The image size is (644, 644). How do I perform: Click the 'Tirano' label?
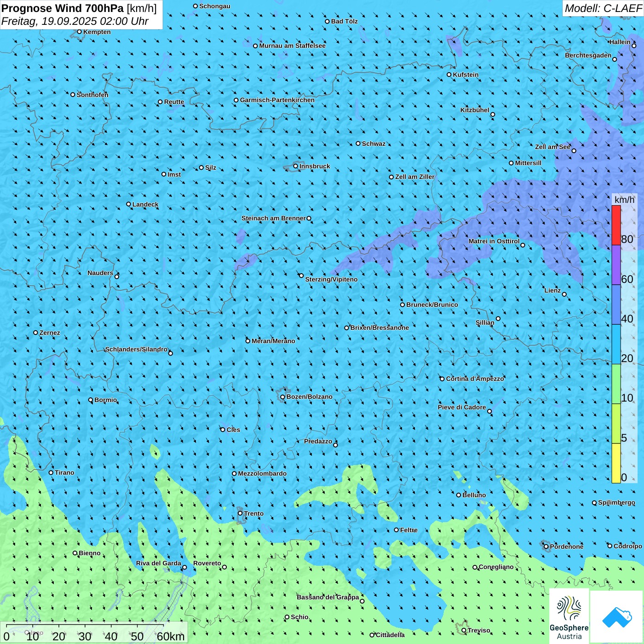click(x=64, y=472)
